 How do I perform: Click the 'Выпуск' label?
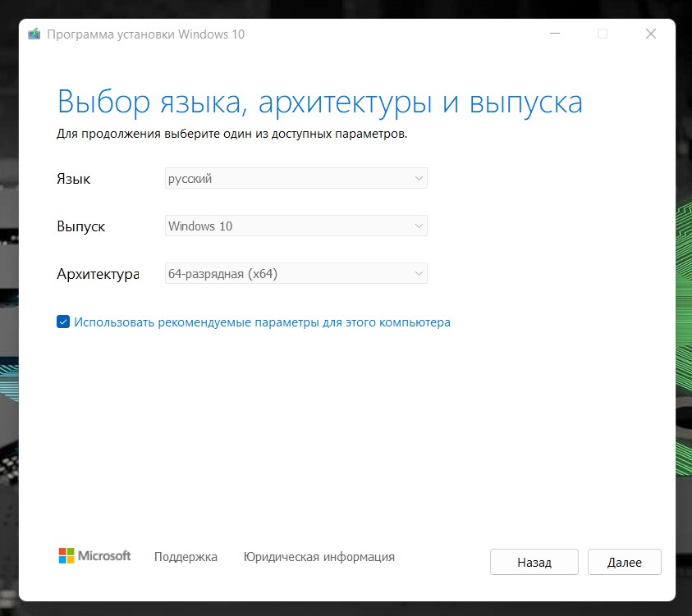(80, 226)
